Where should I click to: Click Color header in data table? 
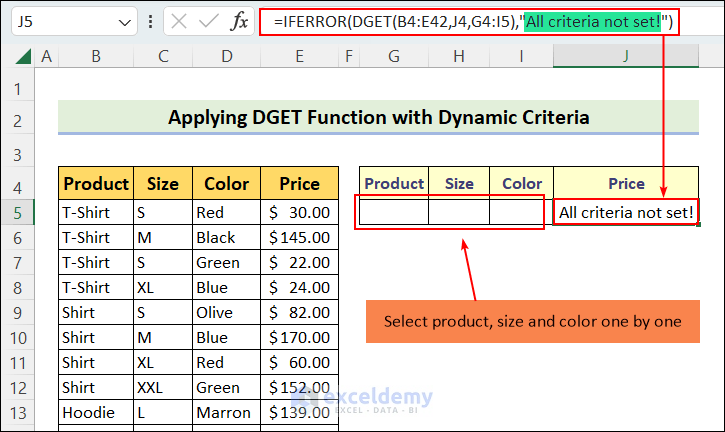(227, 184)
